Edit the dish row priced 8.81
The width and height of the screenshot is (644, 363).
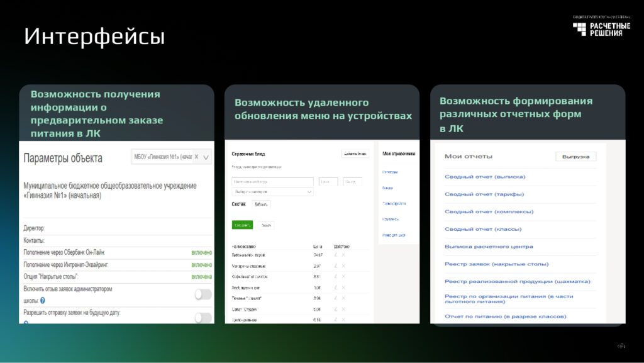tap(336, 277)
